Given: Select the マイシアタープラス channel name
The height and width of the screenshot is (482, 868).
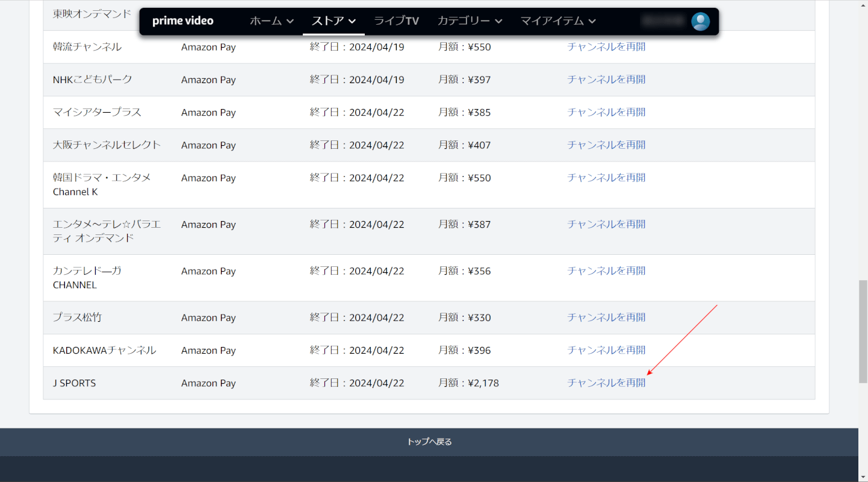Looking at the screenshot, I should [x=97, y=113].
